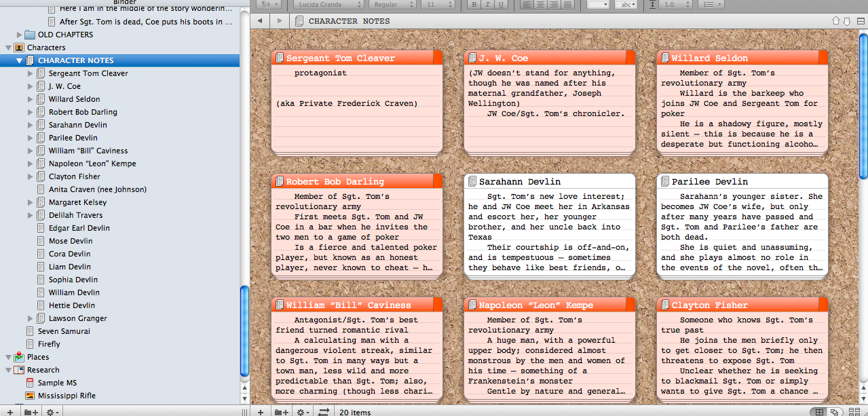Toggle italic formatting
Viewport: 868px width, 416px height.
point(487,4)
